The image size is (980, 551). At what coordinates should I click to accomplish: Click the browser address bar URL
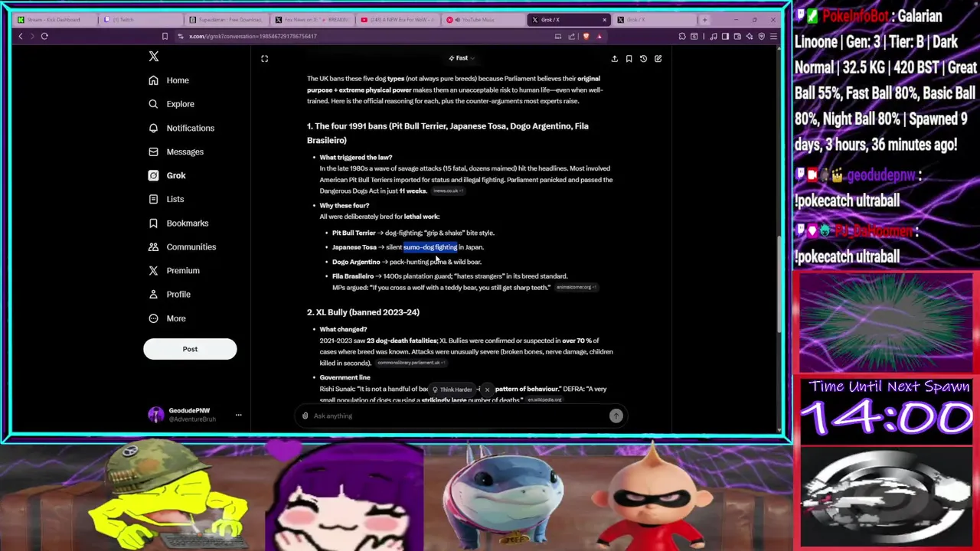pyautogui.click(x=253, y=36)
